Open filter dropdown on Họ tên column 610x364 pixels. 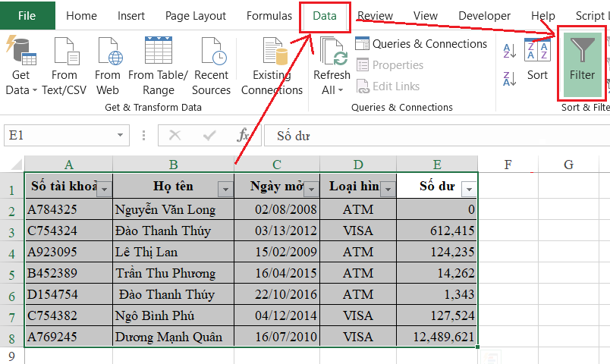(x=225, y=189)
